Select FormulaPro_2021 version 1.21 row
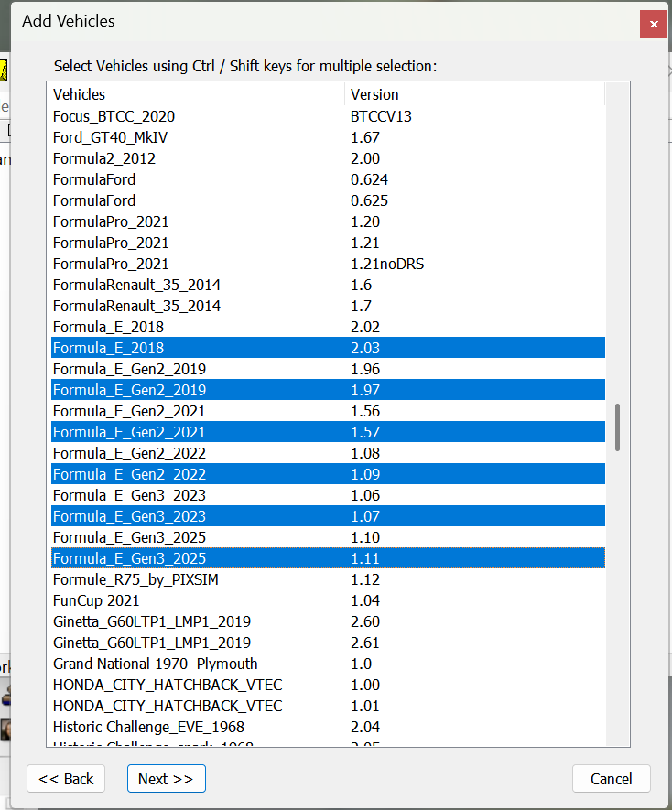 329,243
